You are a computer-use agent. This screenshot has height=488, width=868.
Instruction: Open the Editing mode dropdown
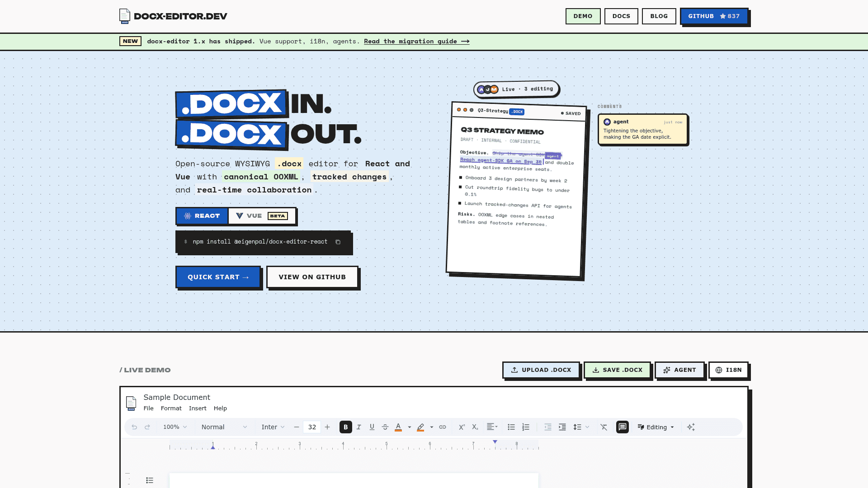tap(656, 427)
